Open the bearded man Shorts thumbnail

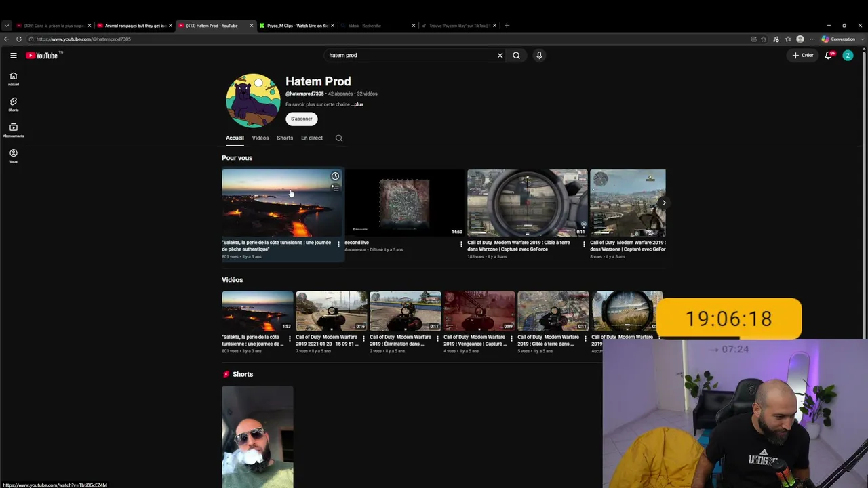coord(258,437)
